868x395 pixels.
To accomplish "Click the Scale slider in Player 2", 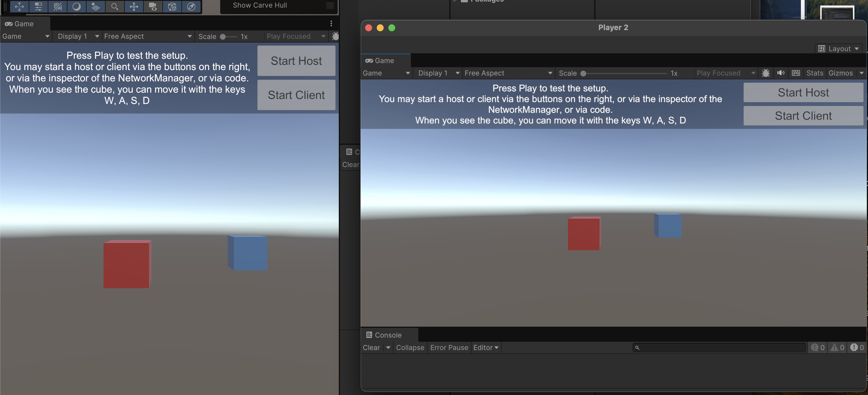I will (x=584, y=73).
